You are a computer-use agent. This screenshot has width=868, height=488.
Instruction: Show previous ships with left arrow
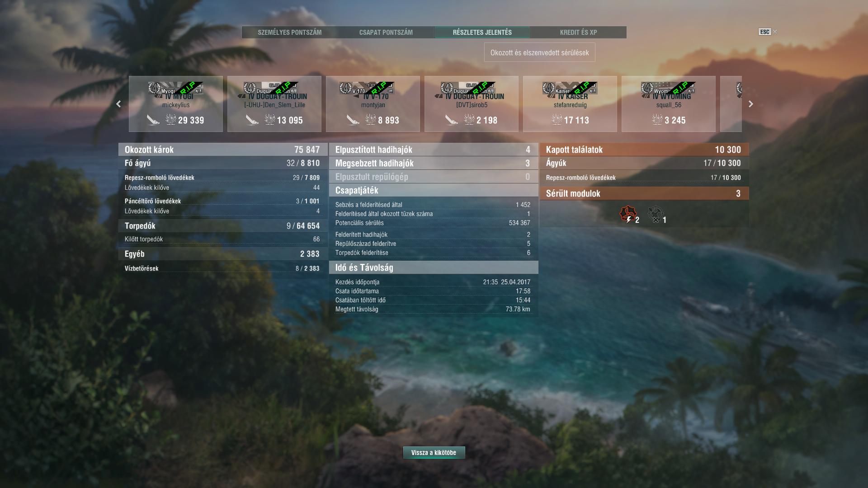coord(118,104)
